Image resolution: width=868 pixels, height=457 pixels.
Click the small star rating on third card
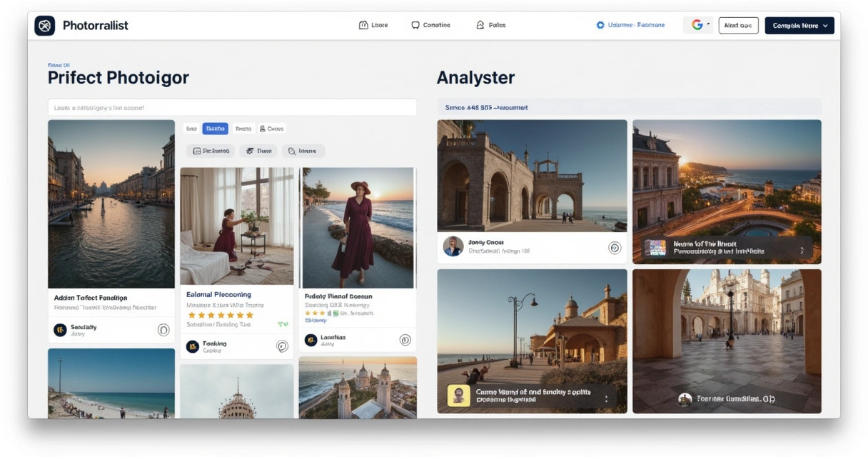click(x=316, y=313)
